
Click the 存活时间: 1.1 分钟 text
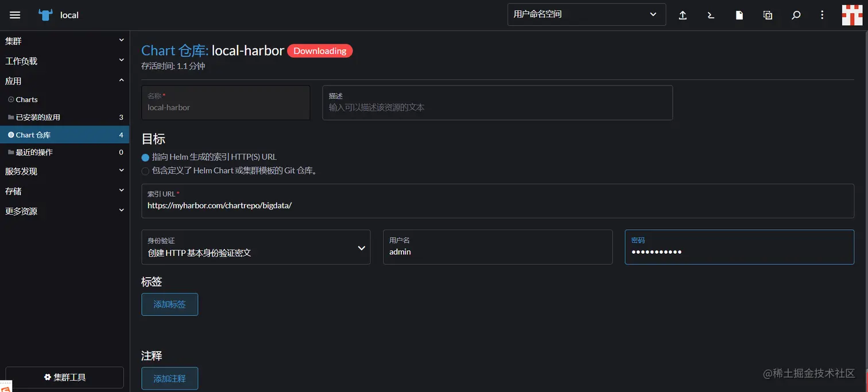click(x=173, y=66)
